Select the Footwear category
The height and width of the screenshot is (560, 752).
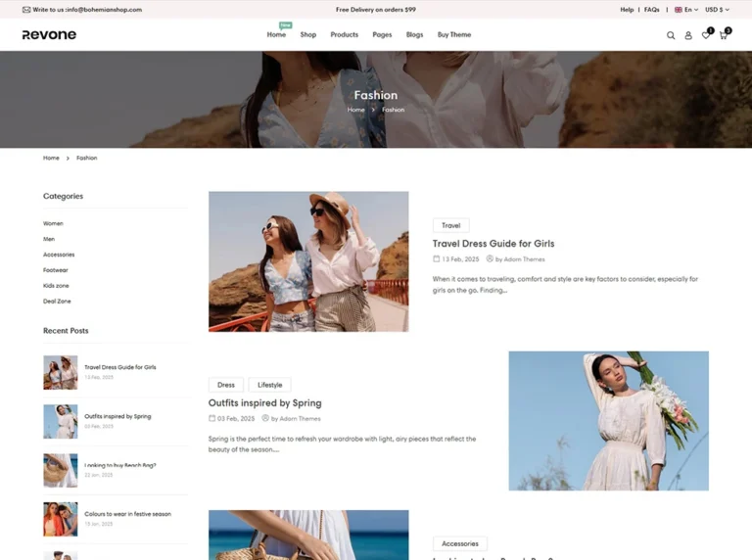click(56, 270)
